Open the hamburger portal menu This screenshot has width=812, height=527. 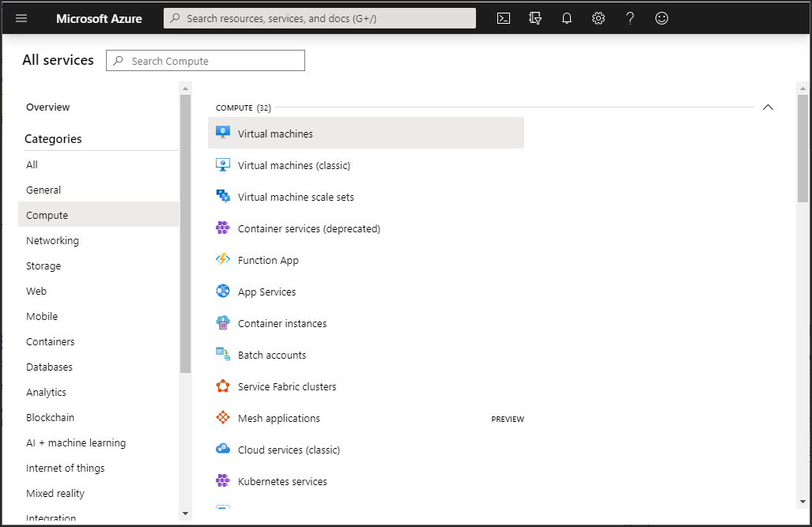pyautogui.click(x=21, y=19)
